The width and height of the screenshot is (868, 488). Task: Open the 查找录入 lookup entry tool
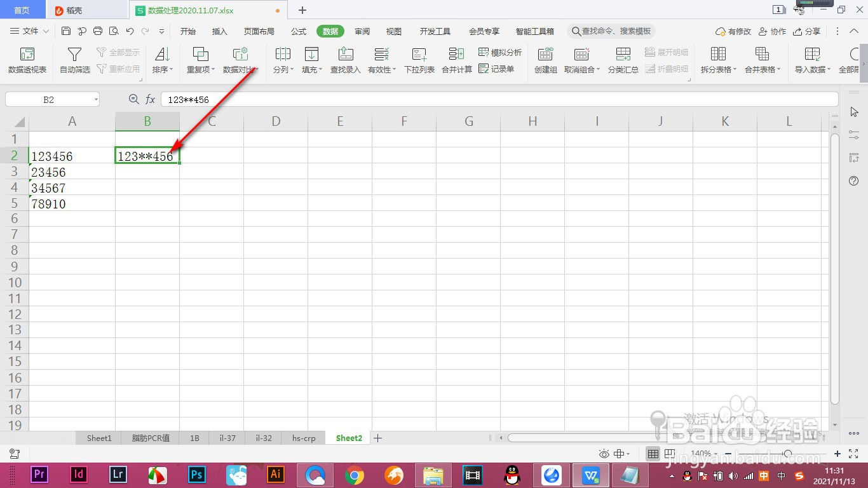click(345, 60)
